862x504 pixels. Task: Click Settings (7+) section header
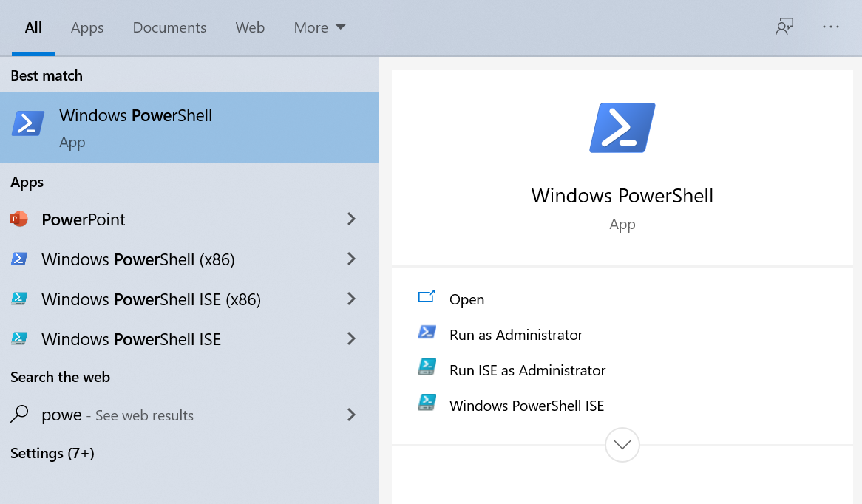point(52,452)
